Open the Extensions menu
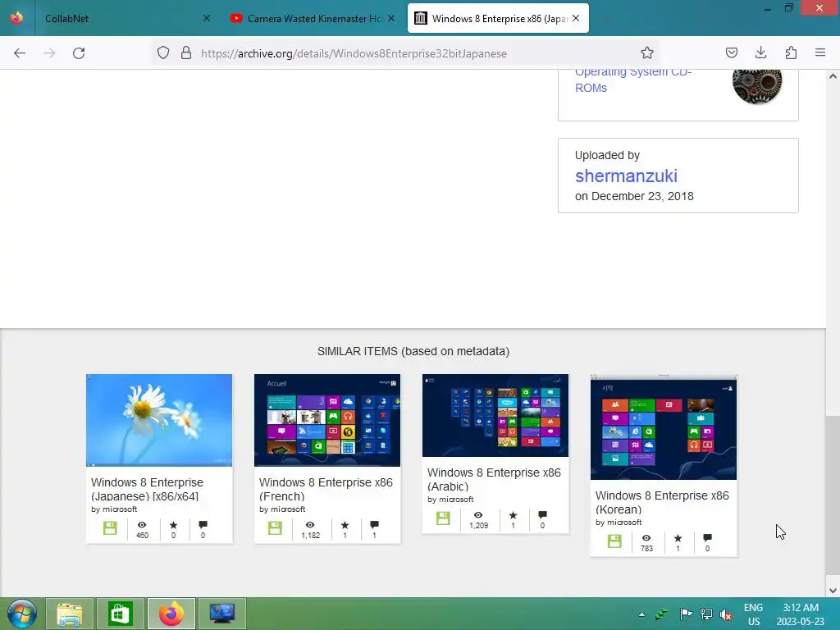Viewport: 840px width, 630px height. click(791, 53)
